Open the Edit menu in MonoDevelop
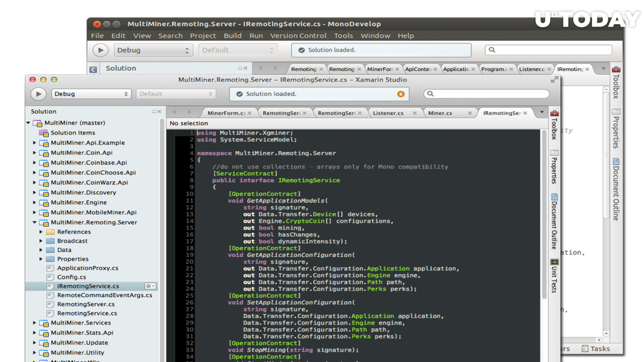This screenshot has height=362, width=644. tap(118, 36)
